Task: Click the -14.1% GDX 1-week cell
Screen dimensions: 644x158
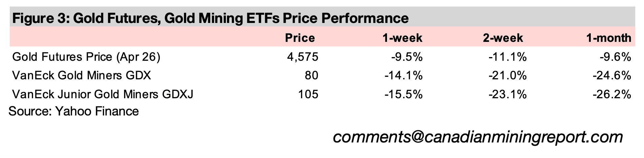Action: coord(403,75)
